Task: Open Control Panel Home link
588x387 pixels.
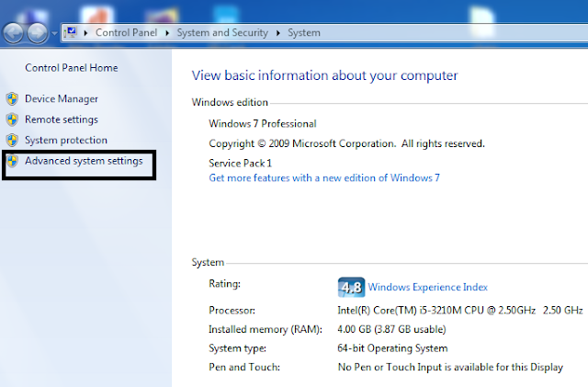Action: pos(72,68)
